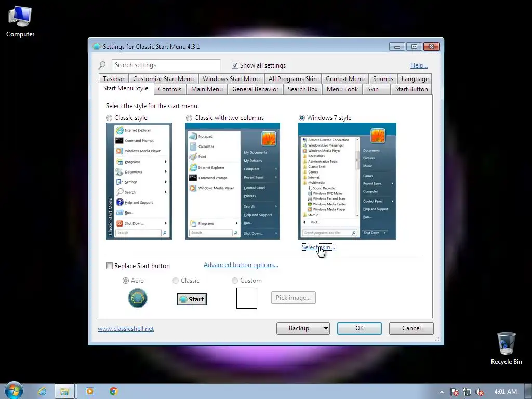532x399 pixels.
Task: Open the Computer desktop icon
Action: click(x=20, y=21)
